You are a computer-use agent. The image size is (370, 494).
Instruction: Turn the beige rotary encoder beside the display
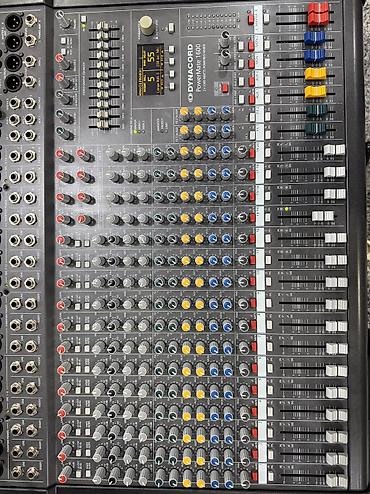pos(147,25)
